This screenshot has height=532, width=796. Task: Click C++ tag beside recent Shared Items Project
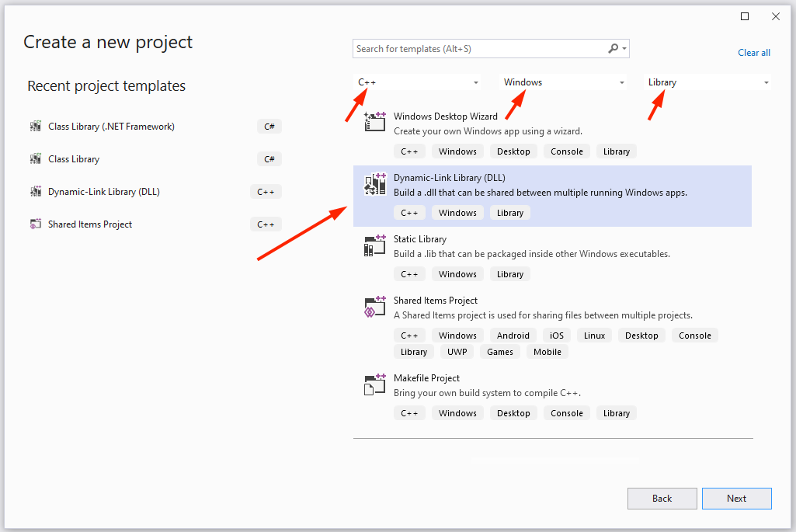[x=266, y=224]
